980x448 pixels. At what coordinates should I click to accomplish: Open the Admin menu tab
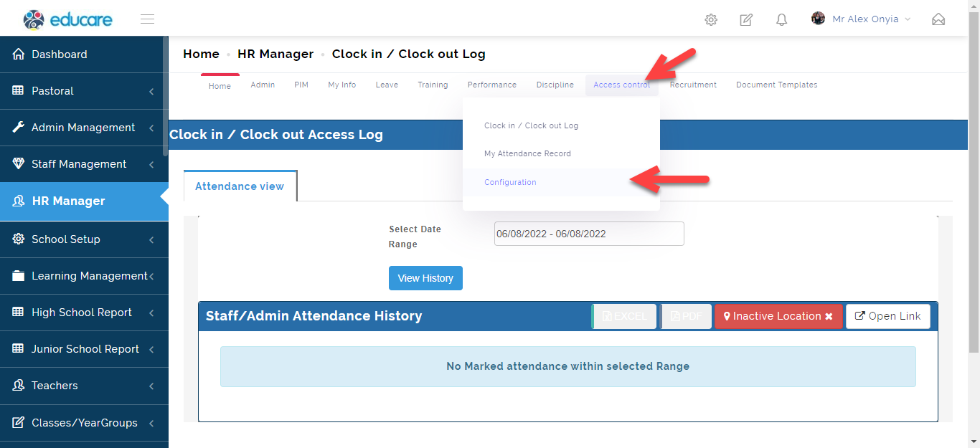(x=263, y=85)
